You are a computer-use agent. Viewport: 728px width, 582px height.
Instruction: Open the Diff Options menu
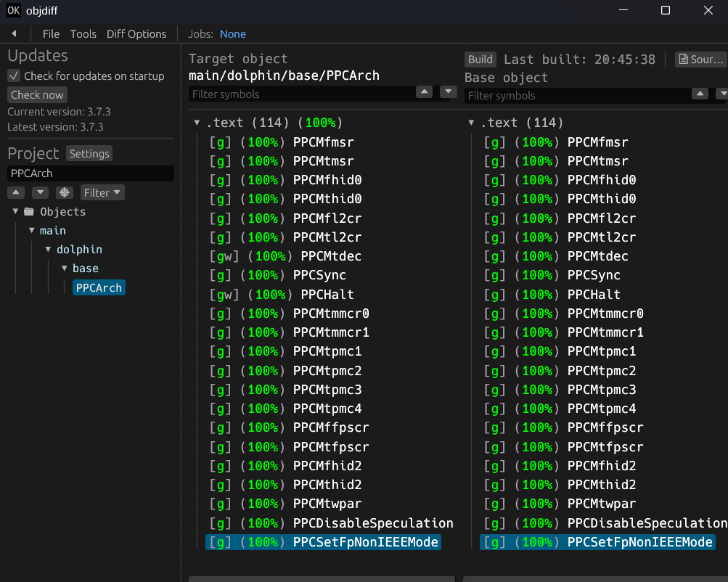(136, 34)
